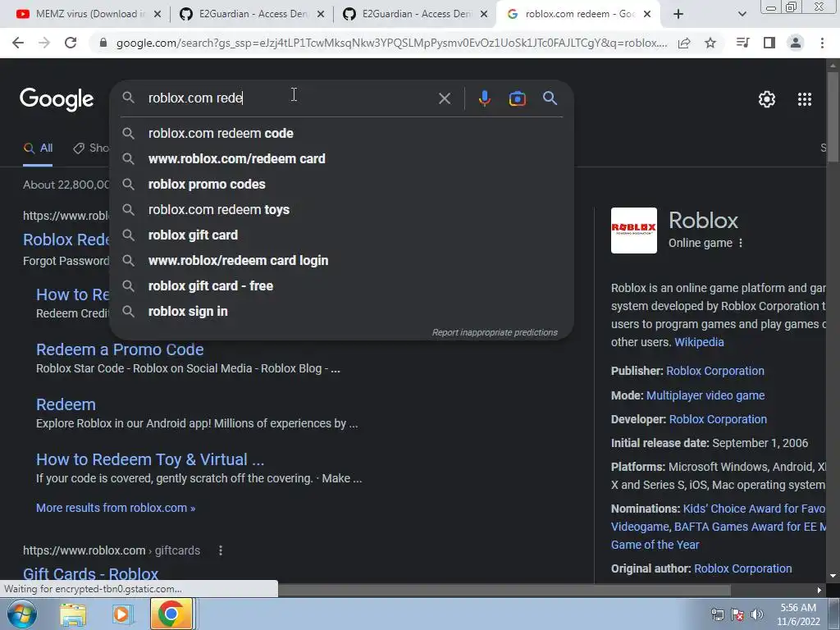840x630 pixels.
Task: Click the Google logo
Action: click(57, 99)
